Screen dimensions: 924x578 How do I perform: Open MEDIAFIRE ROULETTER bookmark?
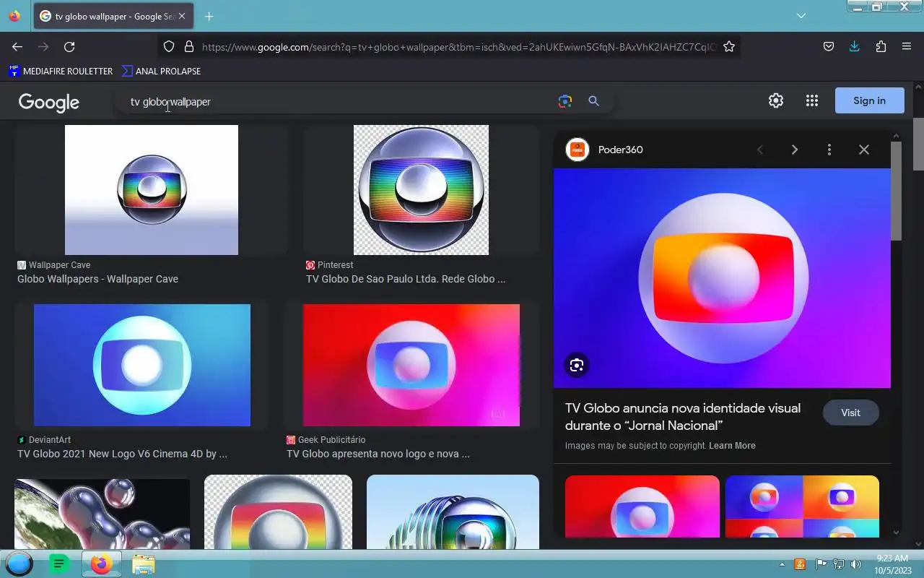click(61, 71)
